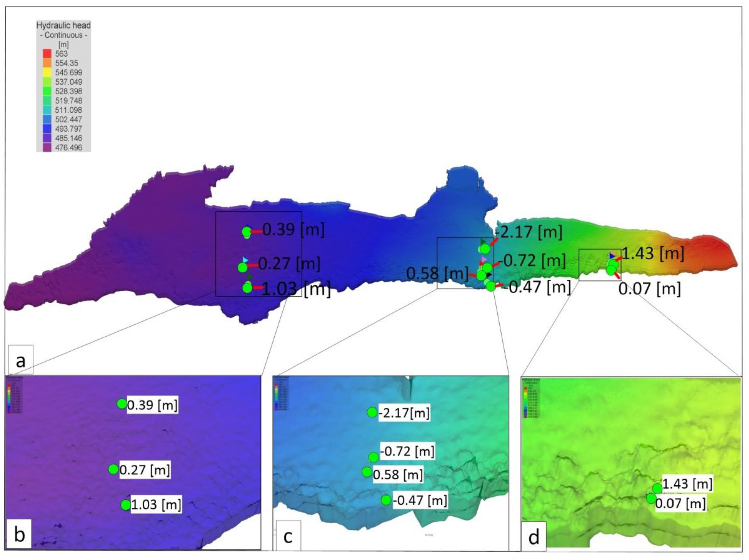Select green point beside 0.39 in panel b
This screenshot has height=560, width=749.
[x=122, y=404]
